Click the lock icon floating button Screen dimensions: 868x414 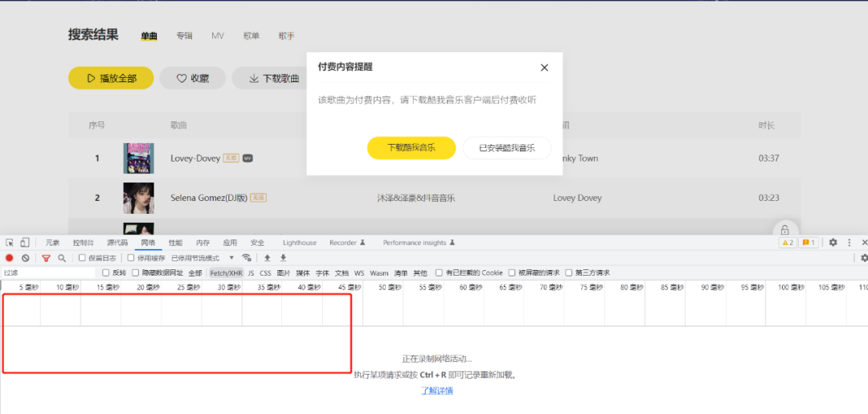click(785, 230)
